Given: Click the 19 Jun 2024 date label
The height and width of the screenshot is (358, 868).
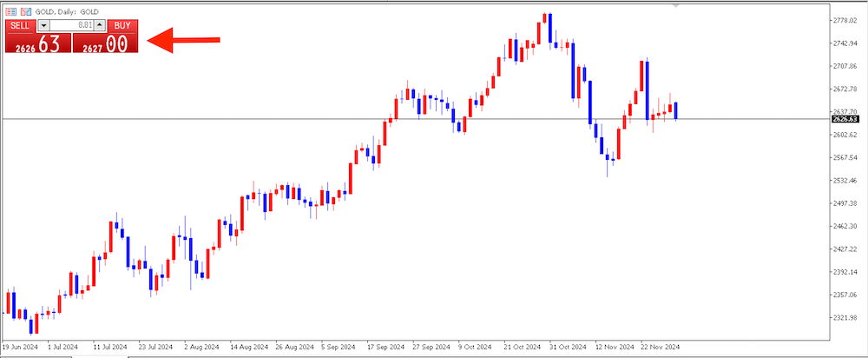Looking at the screenshot, I should click(x=21, y=345).
